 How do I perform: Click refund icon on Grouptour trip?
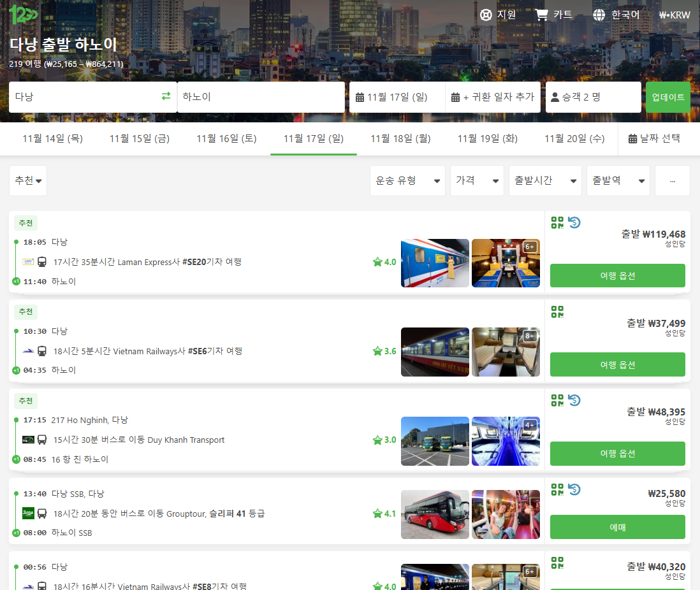pyautogui.click(x=574, y=489)
